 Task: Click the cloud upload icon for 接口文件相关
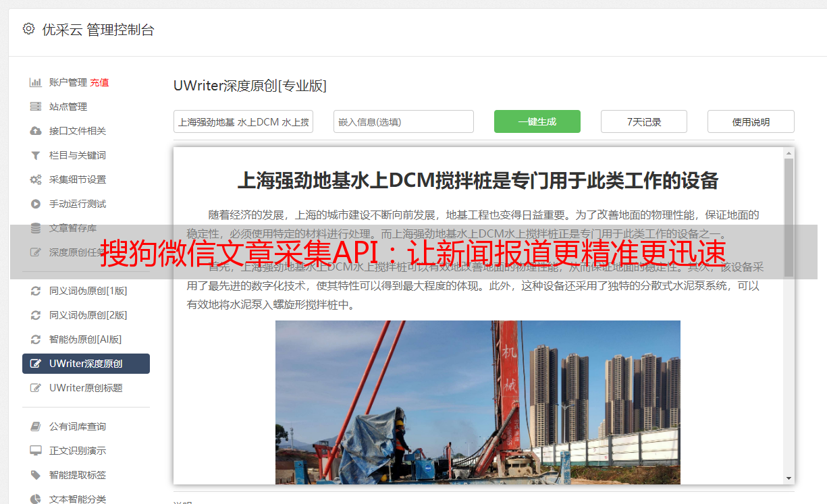coord(36,131)
